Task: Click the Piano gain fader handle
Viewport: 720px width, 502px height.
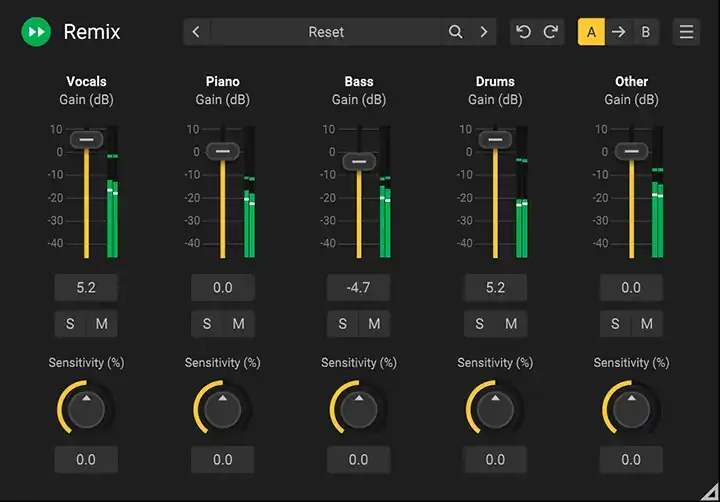Action: 223,151
